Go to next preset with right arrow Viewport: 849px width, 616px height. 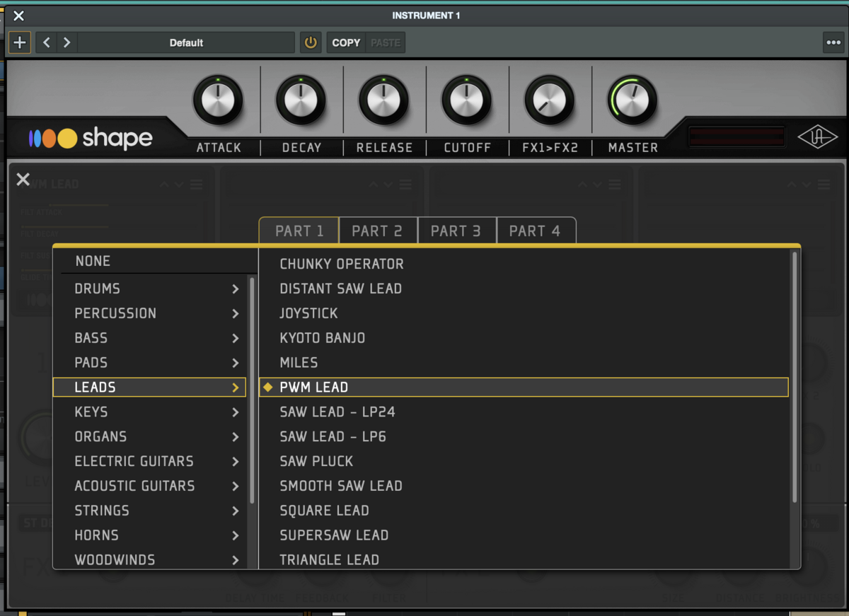[67, 42]
